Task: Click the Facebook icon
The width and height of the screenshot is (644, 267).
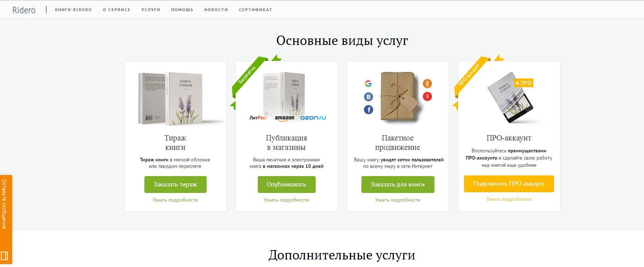Action: [x=368, y=110]
